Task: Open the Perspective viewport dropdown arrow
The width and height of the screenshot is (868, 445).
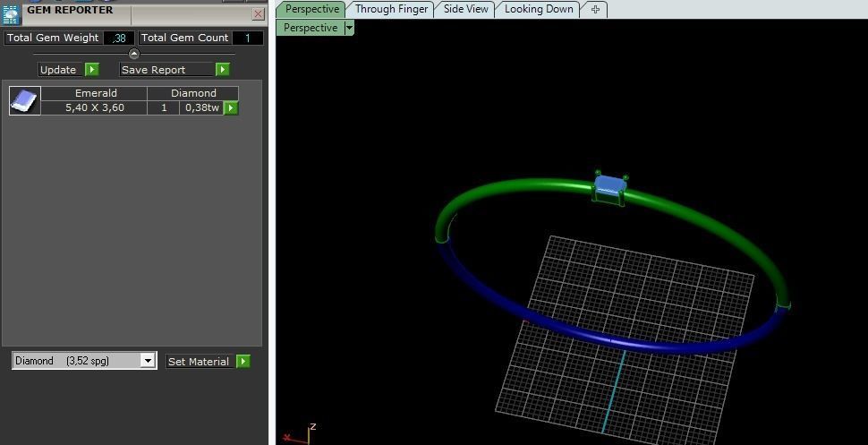Action: (349, 28)
